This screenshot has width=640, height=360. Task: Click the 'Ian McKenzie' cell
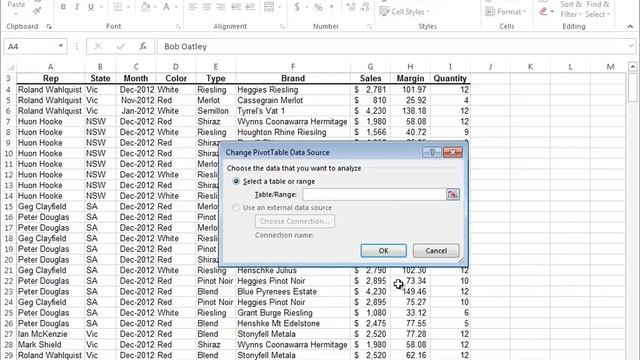[x=51, y=334]
